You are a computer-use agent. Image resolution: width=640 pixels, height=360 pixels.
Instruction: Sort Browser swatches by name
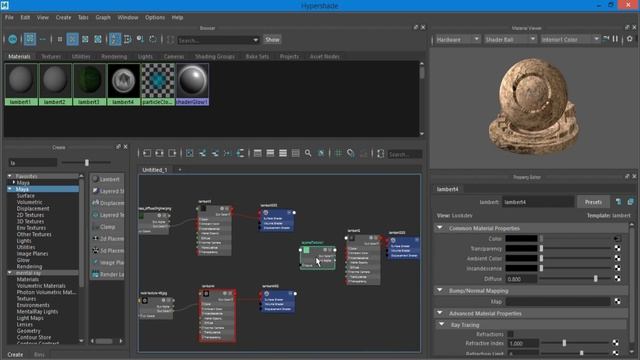[x=115, y=39]
